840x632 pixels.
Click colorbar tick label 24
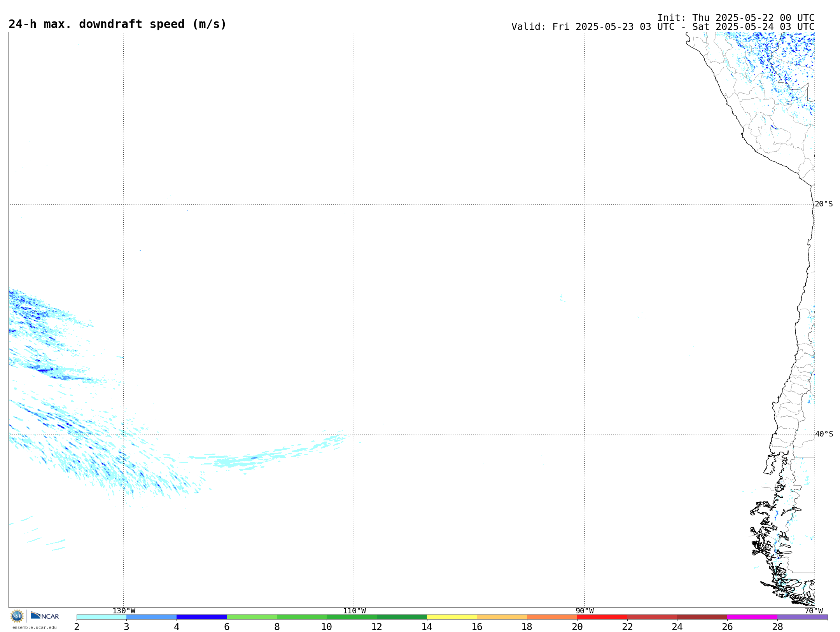677,627
